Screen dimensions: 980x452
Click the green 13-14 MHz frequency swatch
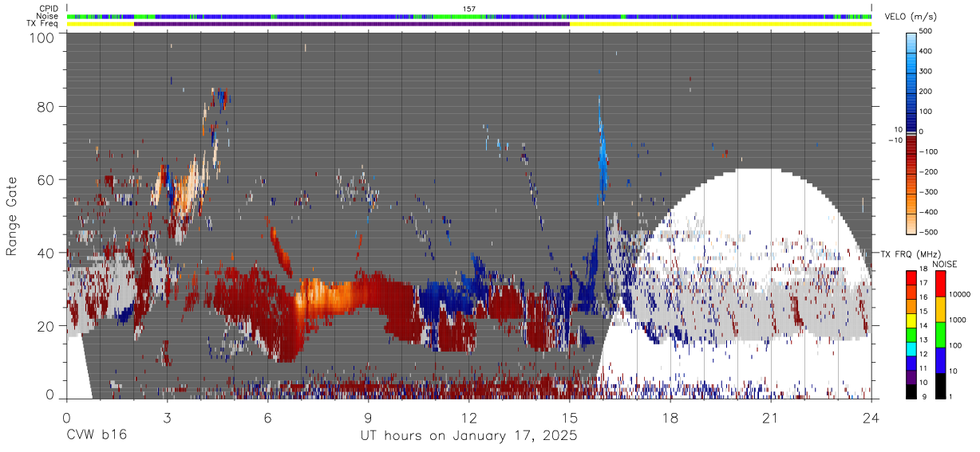point(911,335)
